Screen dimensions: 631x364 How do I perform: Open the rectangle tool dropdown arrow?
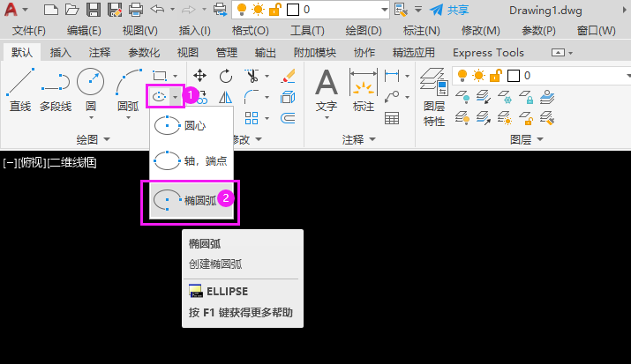click(175, 76)
